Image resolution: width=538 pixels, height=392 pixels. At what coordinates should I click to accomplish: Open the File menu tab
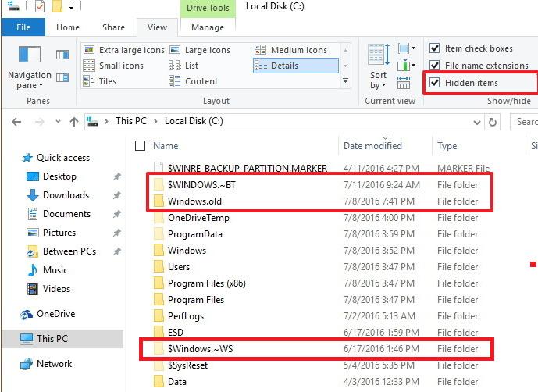coord(23,27)
